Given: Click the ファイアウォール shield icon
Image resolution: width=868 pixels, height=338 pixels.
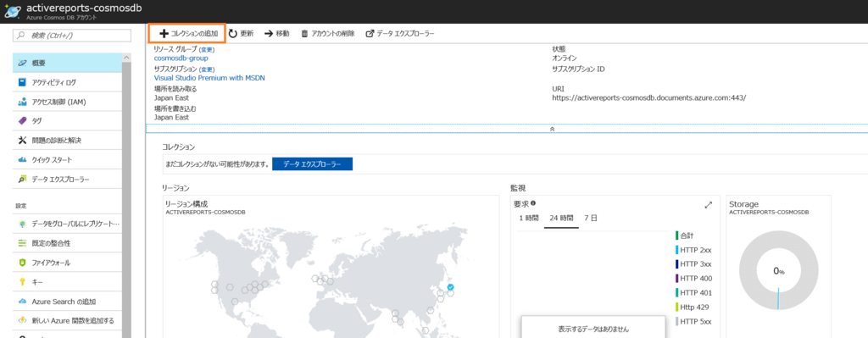Looking at the screenshot, I should (x=22, y=263).
